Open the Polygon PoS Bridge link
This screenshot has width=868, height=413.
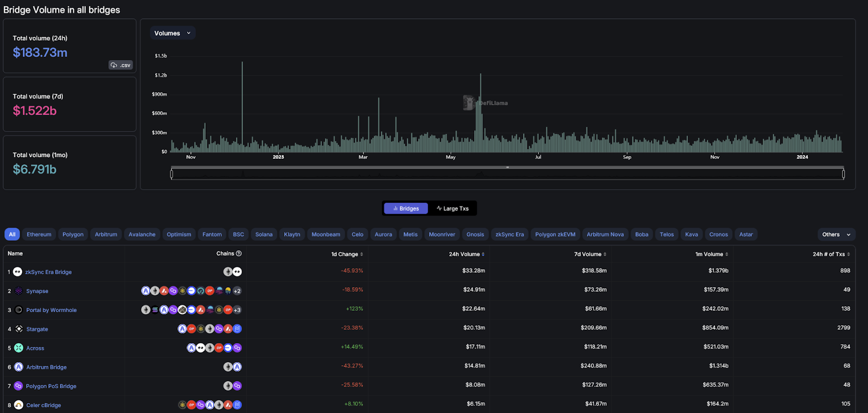(52, 386)
